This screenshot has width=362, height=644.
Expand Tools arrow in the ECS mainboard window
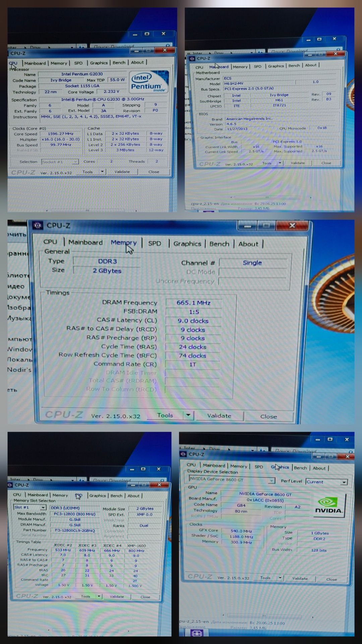pos(280,163)
